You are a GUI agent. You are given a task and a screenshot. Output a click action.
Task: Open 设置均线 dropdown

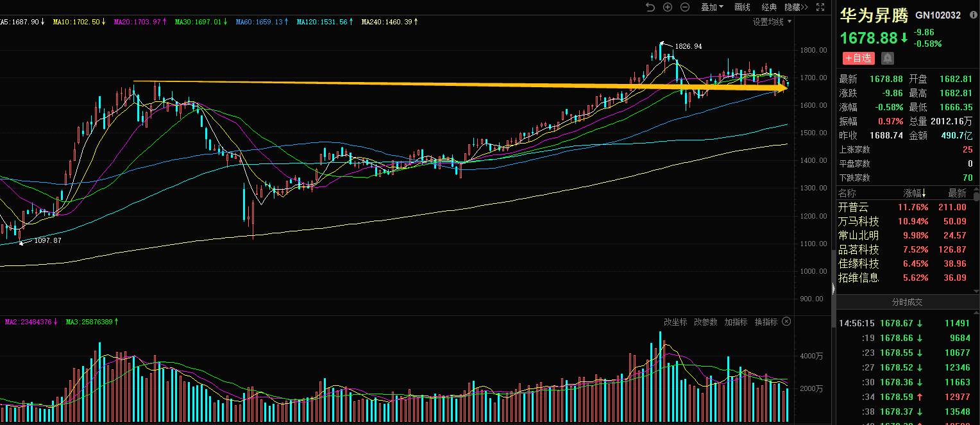(772, 22)
